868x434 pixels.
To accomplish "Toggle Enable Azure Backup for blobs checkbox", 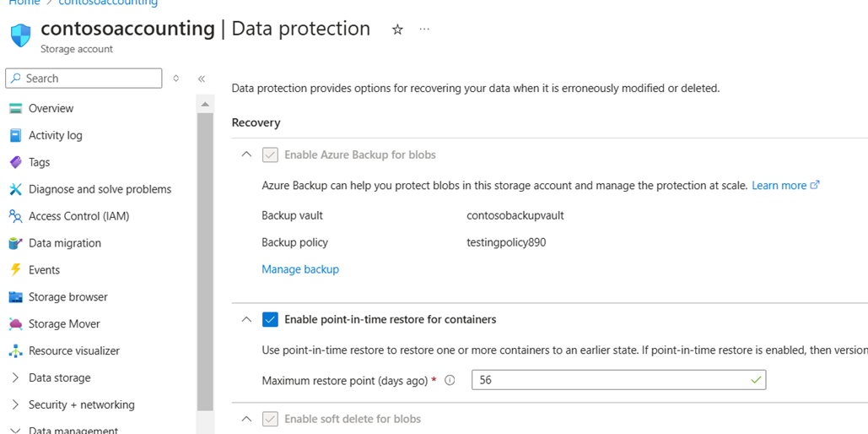I will click(270, 155).
